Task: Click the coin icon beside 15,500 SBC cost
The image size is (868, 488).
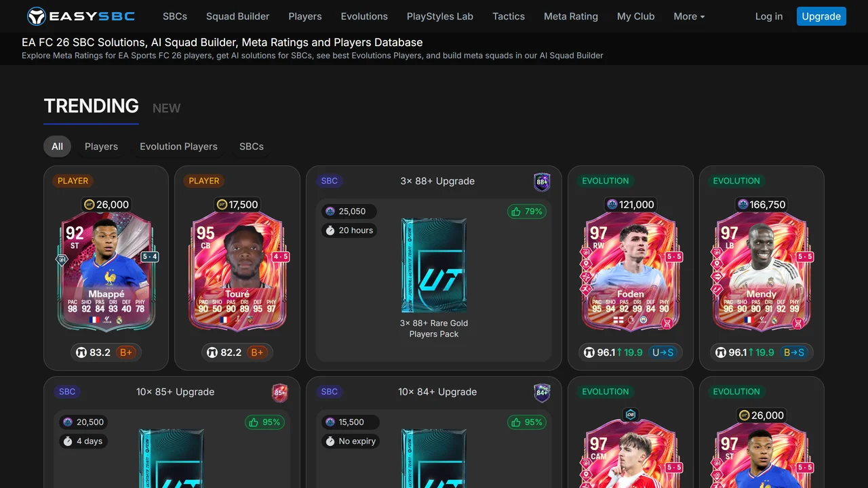Action: (x=330, y=422)
